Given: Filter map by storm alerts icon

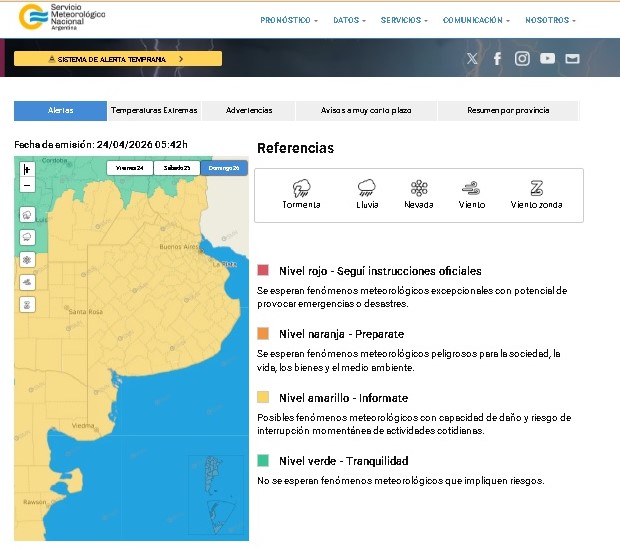Looking at the screenshot, I should click(x=27, y=215).
